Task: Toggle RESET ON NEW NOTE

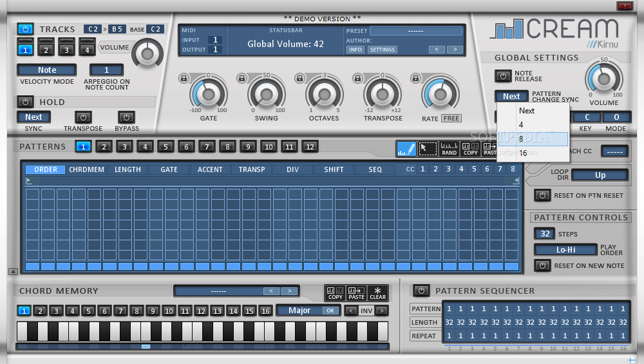Action: pyautogui.click(x=542, y=265)
